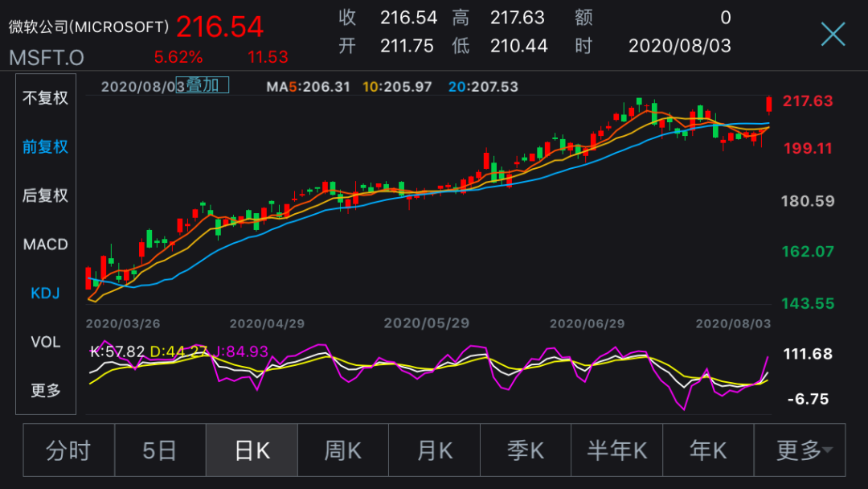Image resolution: width=868 pixels, height=489 pixels.
Task: Select the KDJ indicator in the sidebar
Action: click(x=44, y=293)
